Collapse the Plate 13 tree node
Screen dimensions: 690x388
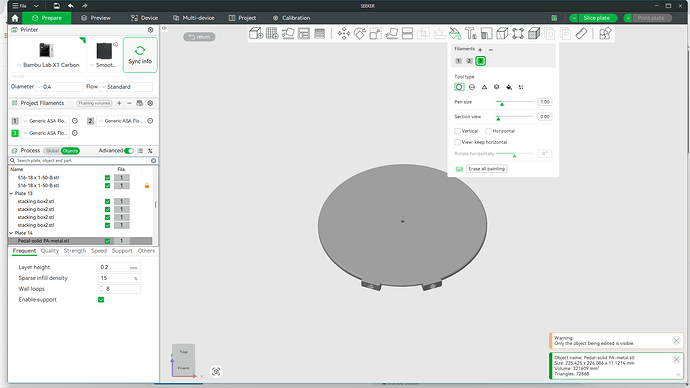pyautogui.click(x=11, y=194)
